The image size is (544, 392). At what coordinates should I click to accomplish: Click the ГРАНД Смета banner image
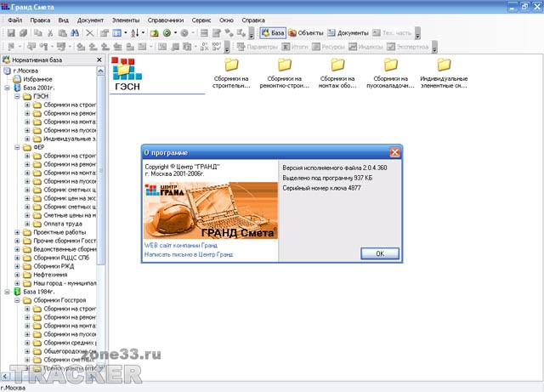(x=211, y=210)
